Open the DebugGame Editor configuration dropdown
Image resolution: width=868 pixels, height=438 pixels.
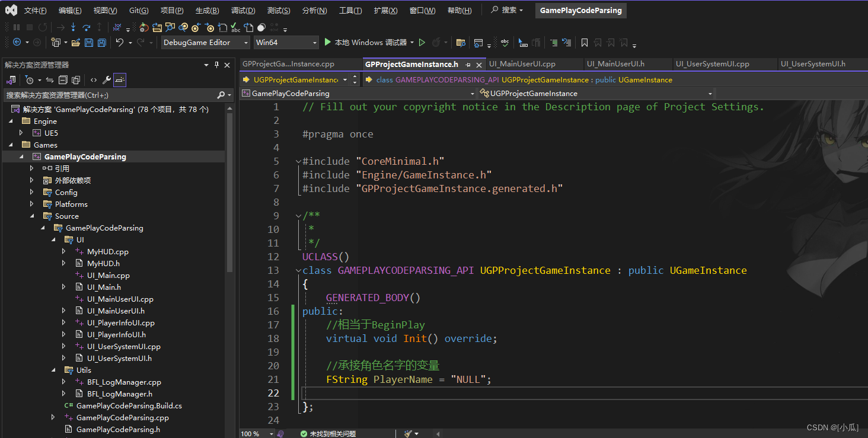(x=206, y=43)
